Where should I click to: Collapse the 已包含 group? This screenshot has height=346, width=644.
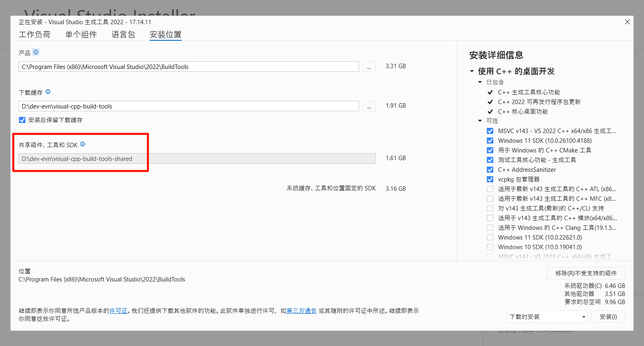tap(480, 82)
